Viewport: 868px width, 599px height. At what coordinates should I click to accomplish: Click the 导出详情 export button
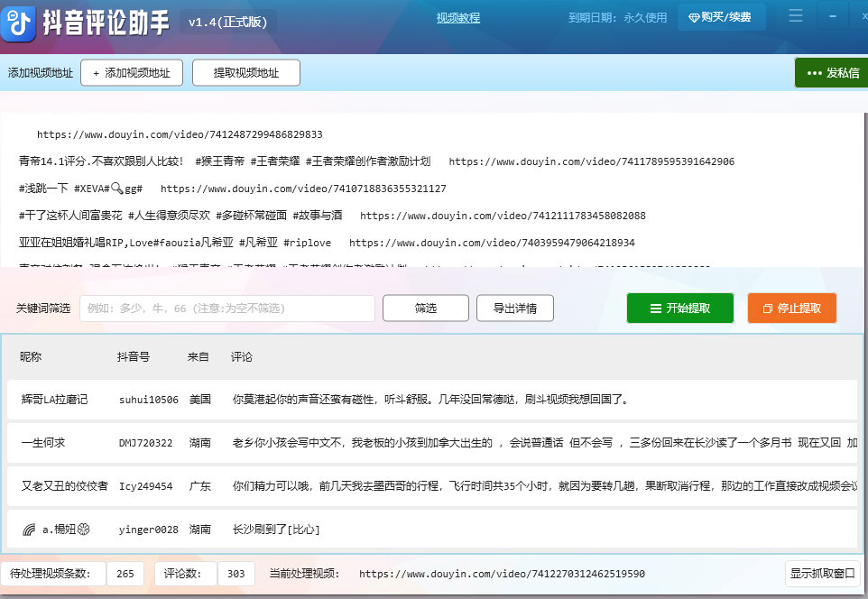515,309
